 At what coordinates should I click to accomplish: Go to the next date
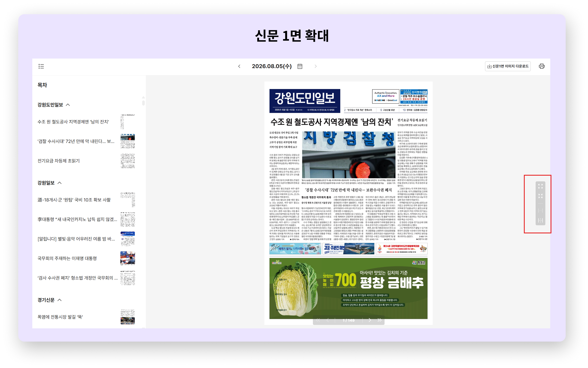click(316, 66)
